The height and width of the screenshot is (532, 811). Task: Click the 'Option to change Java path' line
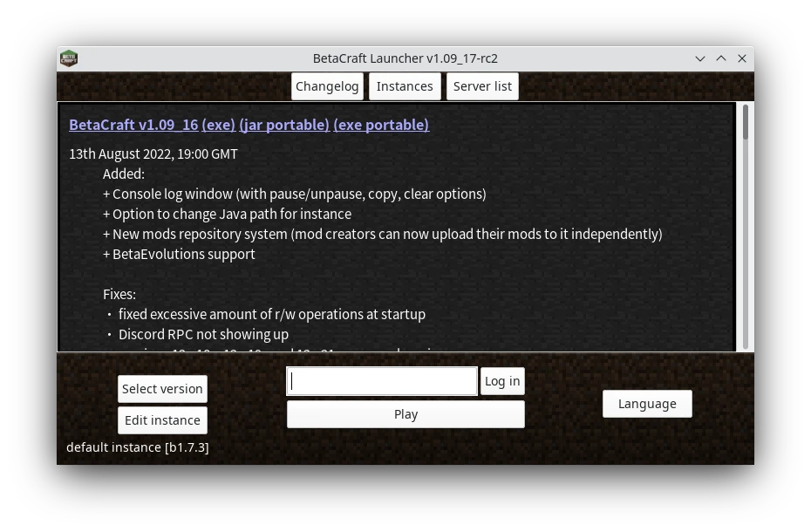[227, 215]
